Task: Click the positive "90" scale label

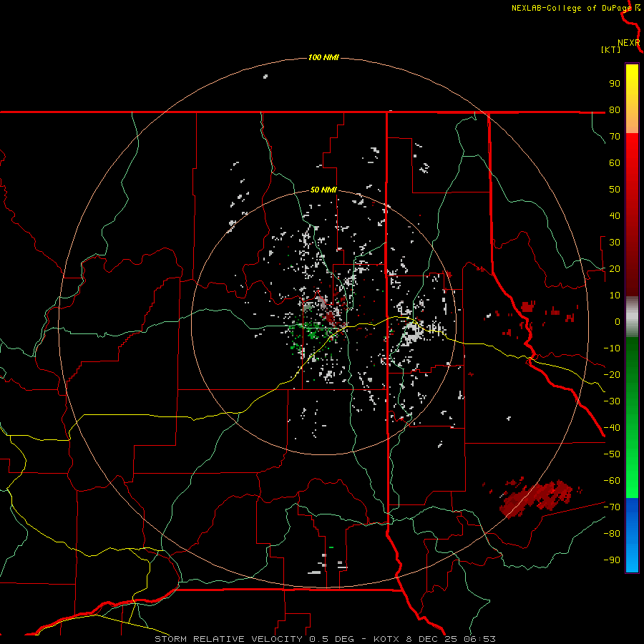Action: point(615,84)
